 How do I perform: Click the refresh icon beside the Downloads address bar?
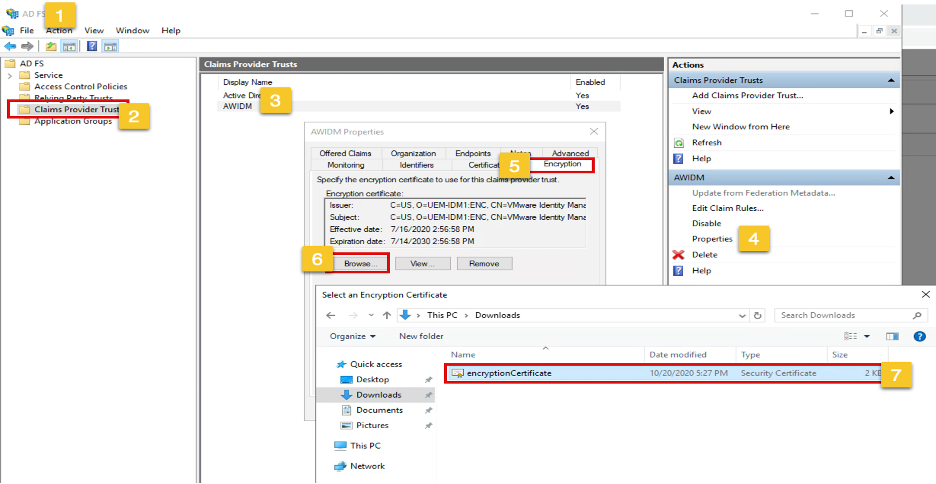tap(758, 315)
